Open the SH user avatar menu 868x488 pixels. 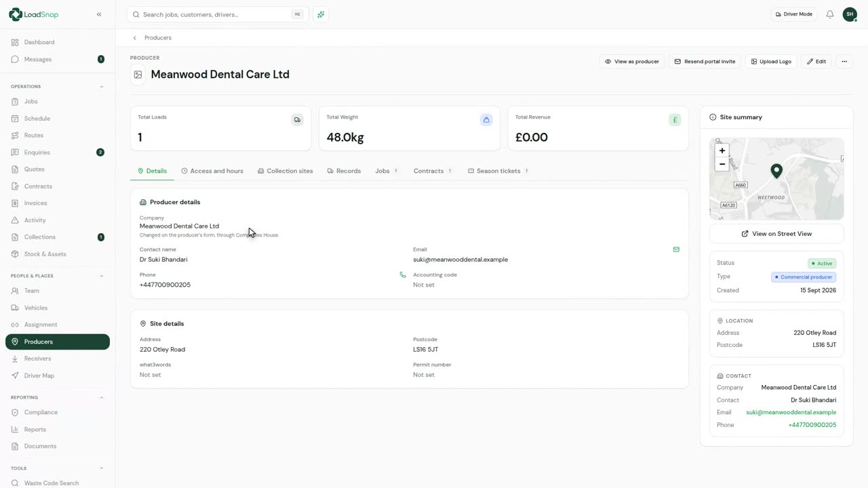[x=850, y=14]
